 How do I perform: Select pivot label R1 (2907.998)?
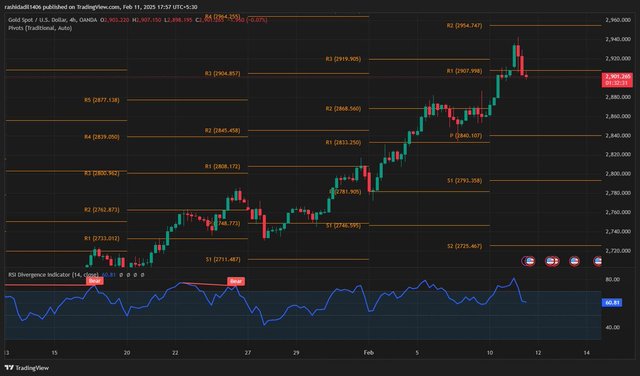click(x=464, y=71)
